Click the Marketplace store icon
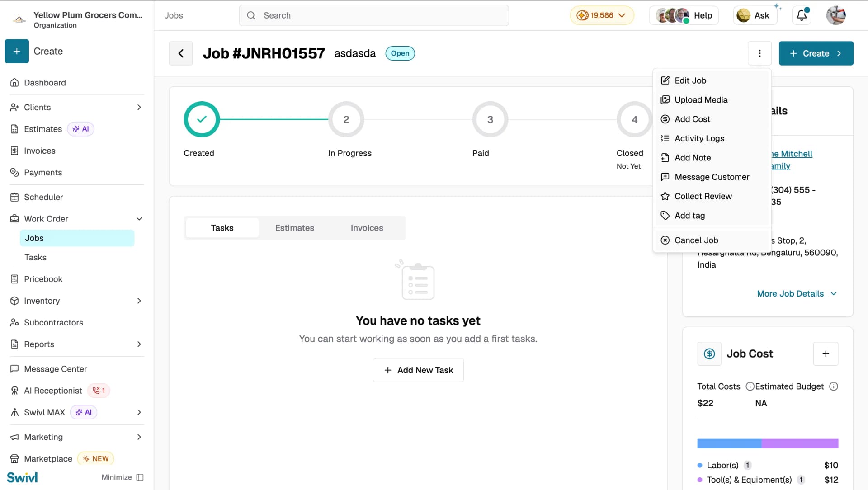 point(14,459)
